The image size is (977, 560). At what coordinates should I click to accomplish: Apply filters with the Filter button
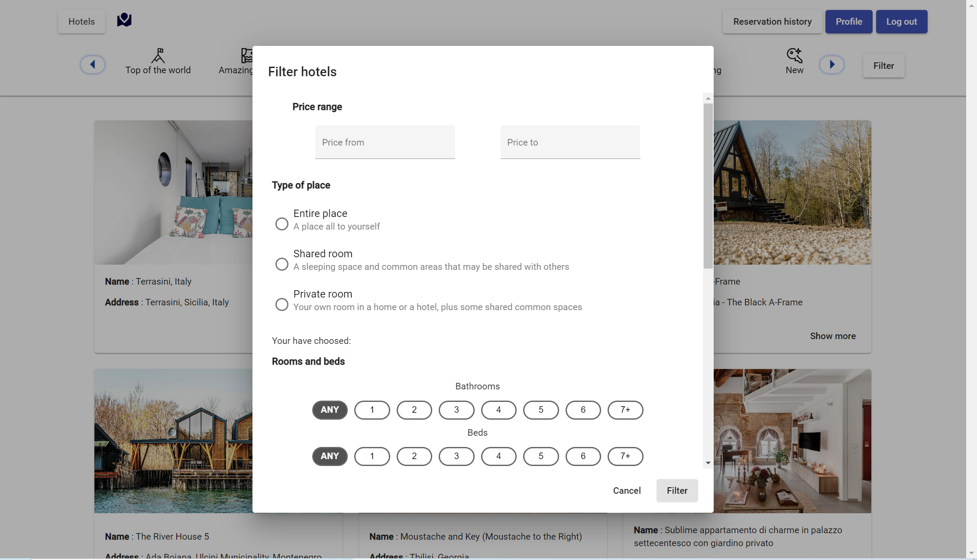tap(676, 491)
